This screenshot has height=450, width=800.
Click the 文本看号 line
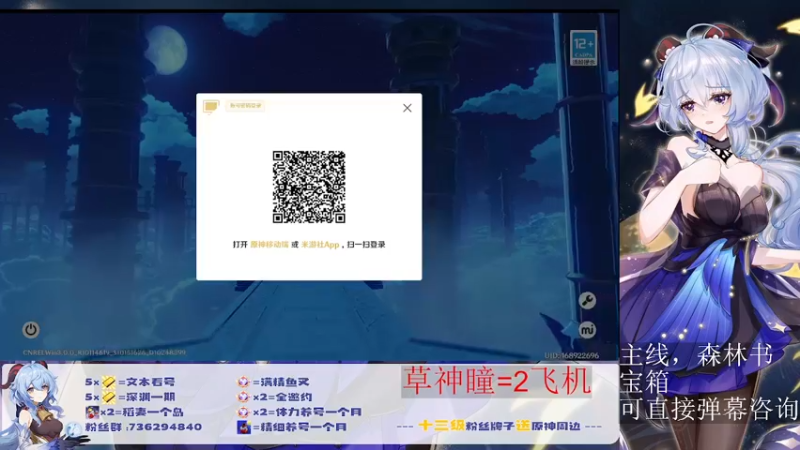coord(130,382)
